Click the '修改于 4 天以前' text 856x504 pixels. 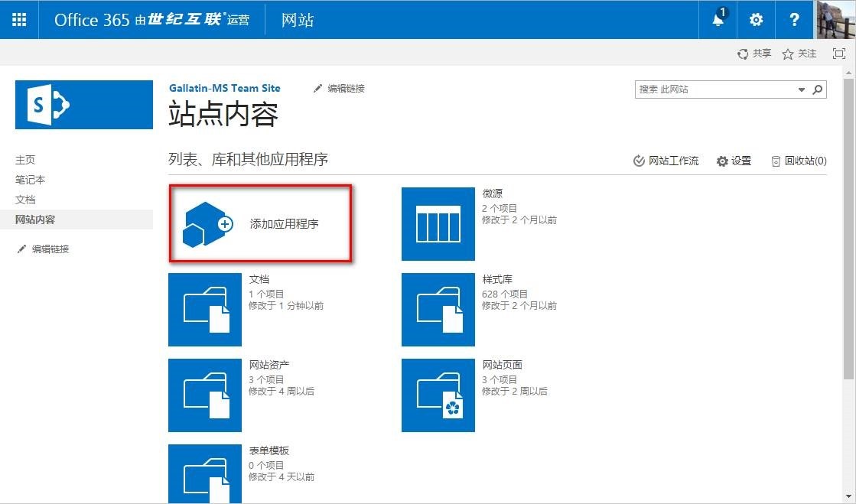click(282, 477)
